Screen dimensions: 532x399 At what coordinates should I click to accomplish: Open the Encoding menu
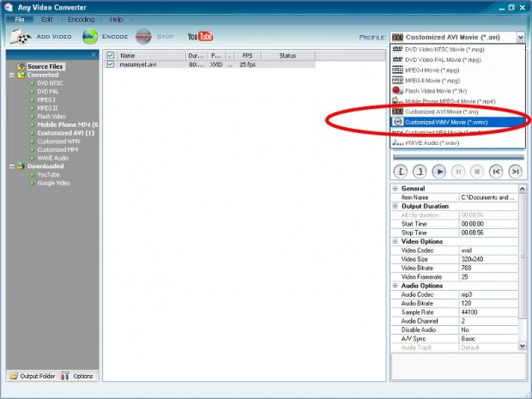tap(82, 20)
